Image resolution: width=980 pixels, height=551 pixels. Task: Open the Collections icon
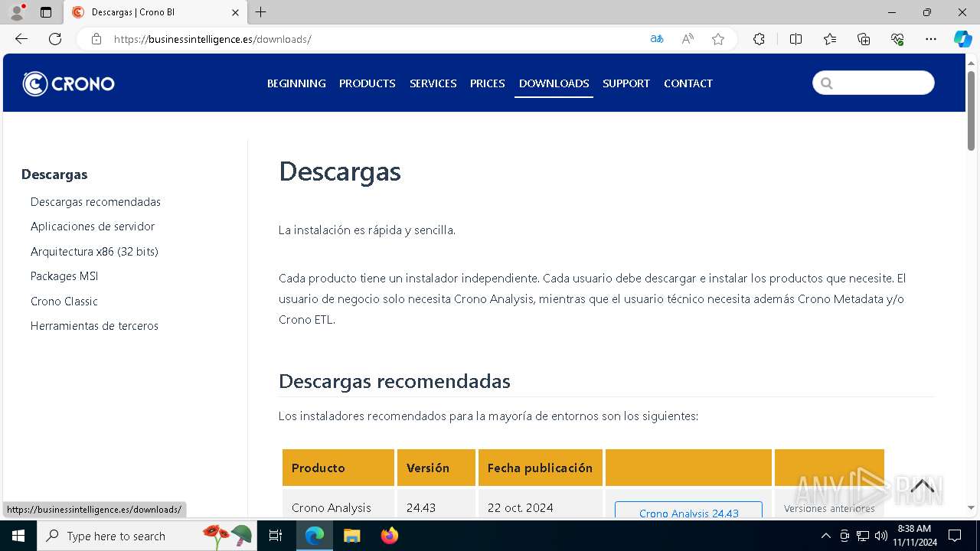pos(864,39)
